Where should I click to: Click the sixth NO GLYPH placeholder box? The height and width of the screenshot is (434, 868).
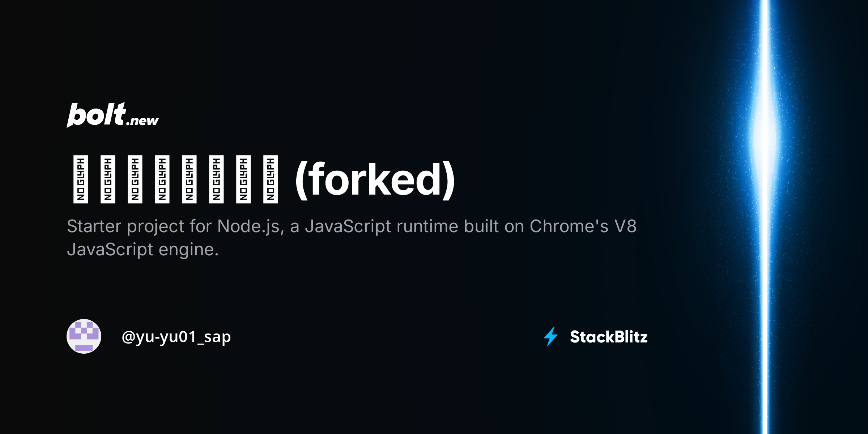click(216, 179)
